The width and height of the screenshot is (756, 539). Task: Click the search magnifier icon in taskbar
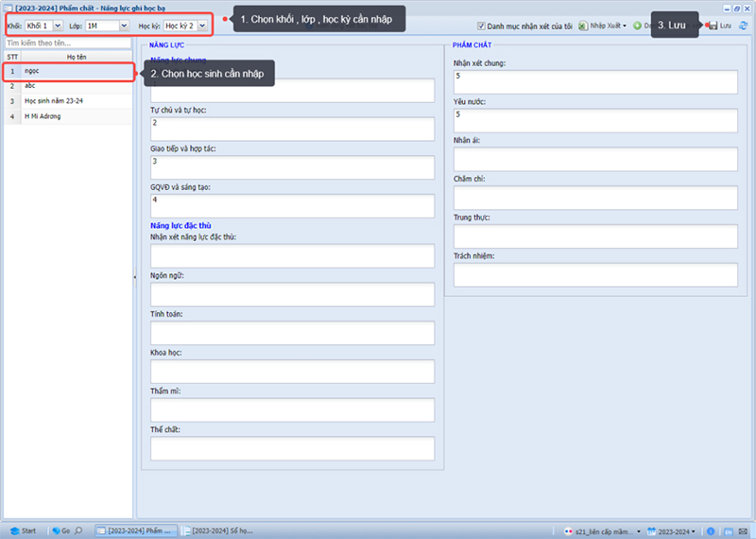[78, 530]
